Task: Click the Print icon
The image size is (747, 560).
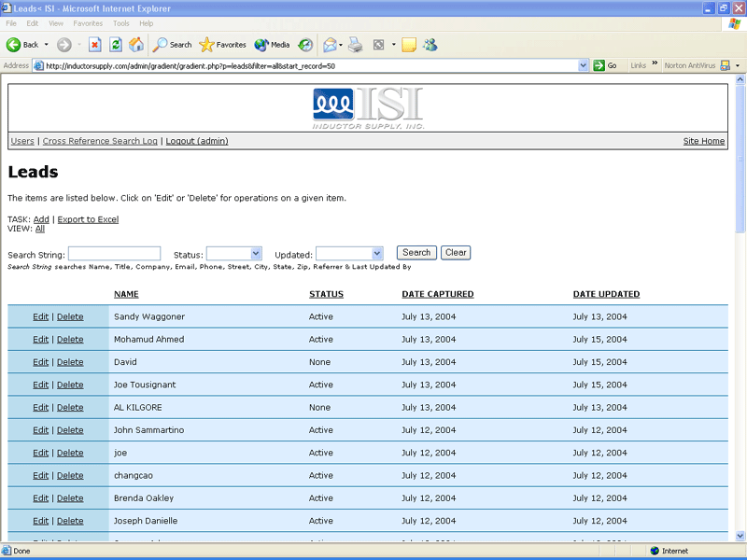Action: coord(356,44)
